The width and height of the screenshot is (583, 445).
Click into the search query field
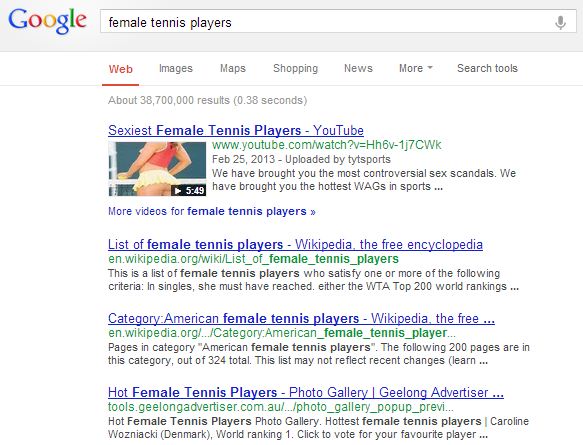(x=327, y=22)
